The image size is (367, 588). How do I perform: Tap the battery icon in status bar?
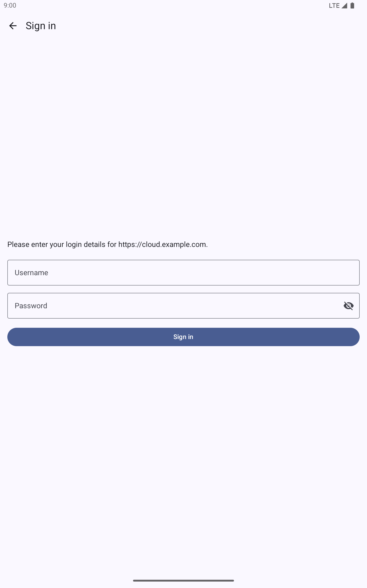click(352, 6)
